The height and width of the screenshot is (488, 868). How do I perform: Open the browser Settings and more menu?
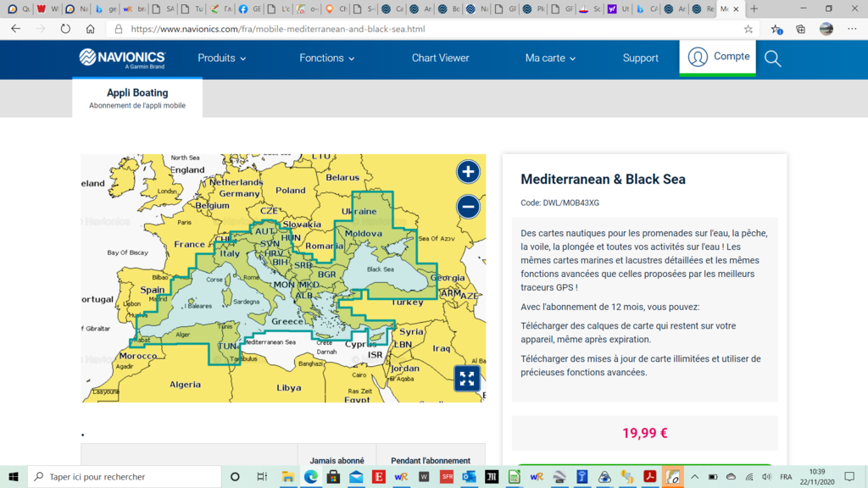852,29
